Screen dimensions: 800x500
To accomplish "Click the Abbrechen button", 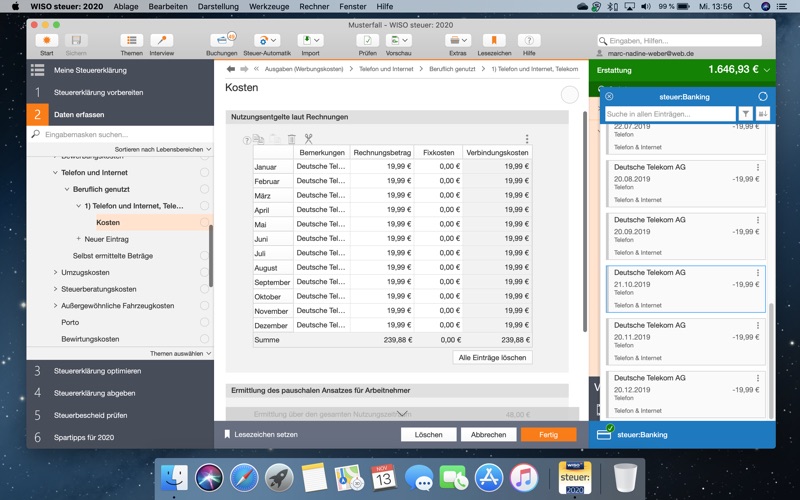I will point(488,434).
